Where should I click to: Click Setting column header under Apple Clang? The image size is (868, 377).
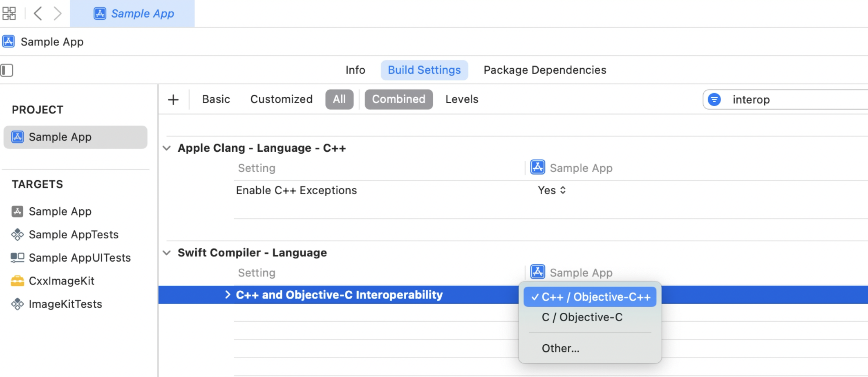coord(257,168)
